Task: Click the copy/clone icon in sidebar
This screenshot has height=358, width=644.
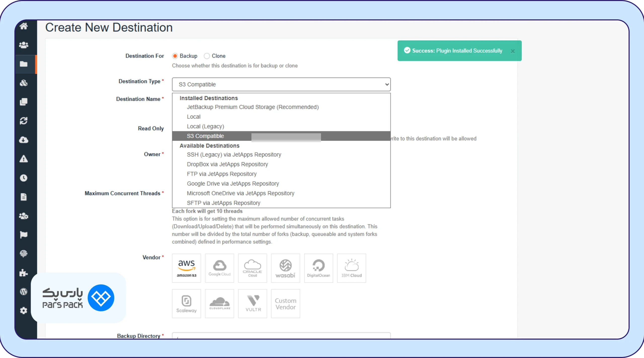Action: 24,102
